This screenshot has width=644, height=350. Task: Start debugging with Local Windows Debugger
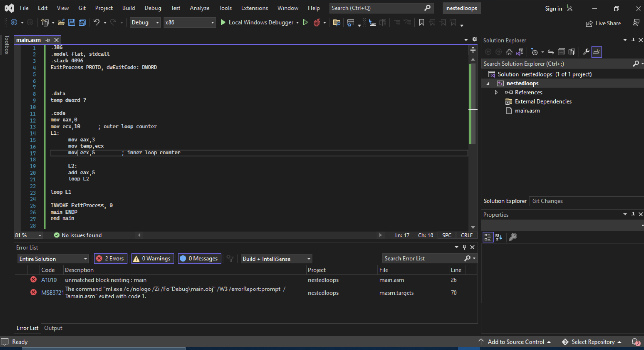258,22
